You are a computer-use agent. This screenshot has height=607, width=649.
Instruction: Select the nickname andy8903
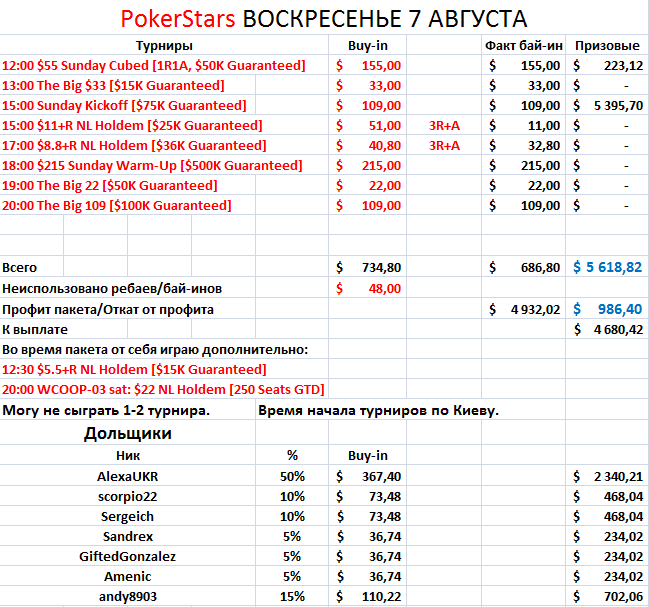127,596
